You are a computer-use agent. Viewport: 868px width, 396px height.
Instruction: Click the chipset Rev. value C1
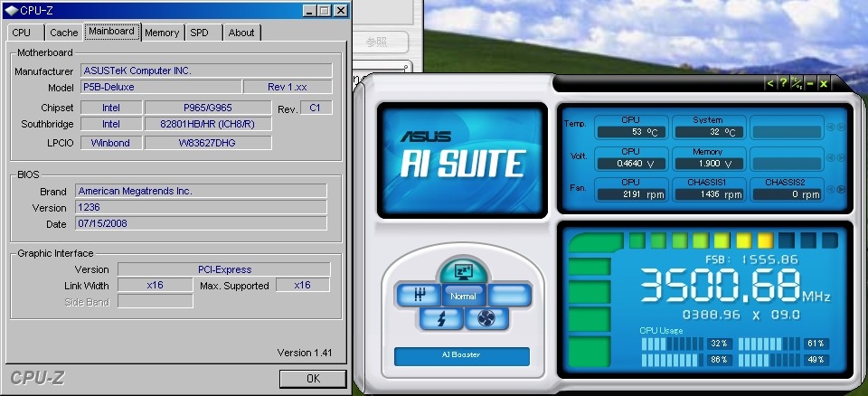point(316,108)
